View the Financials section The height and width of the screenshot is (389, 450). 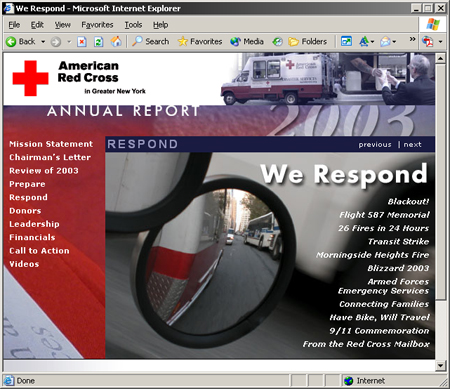coord(32,237)
